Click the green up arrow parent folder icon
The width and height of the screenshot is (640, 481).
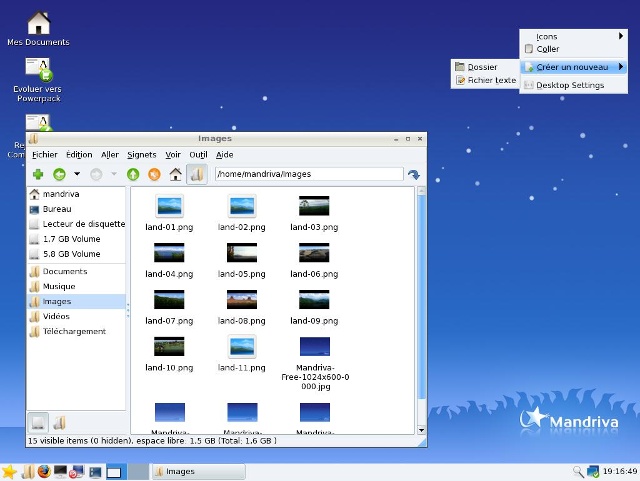(133, 174)
